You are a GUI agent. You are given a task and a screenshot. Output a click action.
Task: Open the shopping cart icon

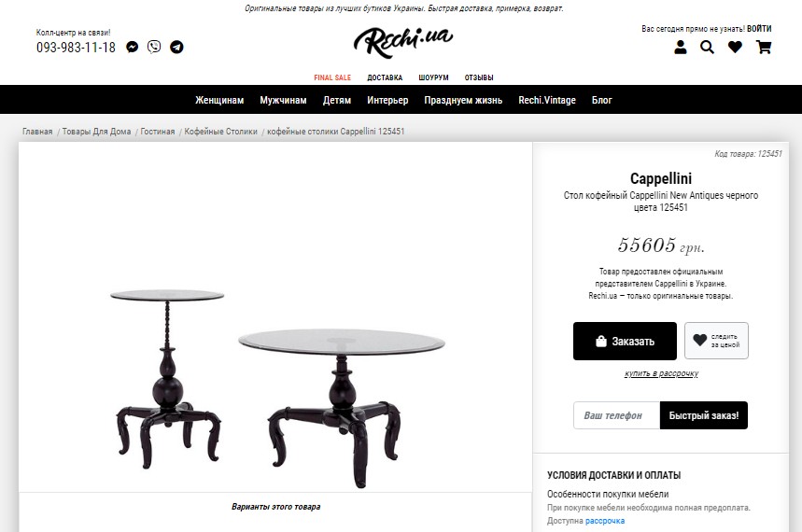pos(764,47)
